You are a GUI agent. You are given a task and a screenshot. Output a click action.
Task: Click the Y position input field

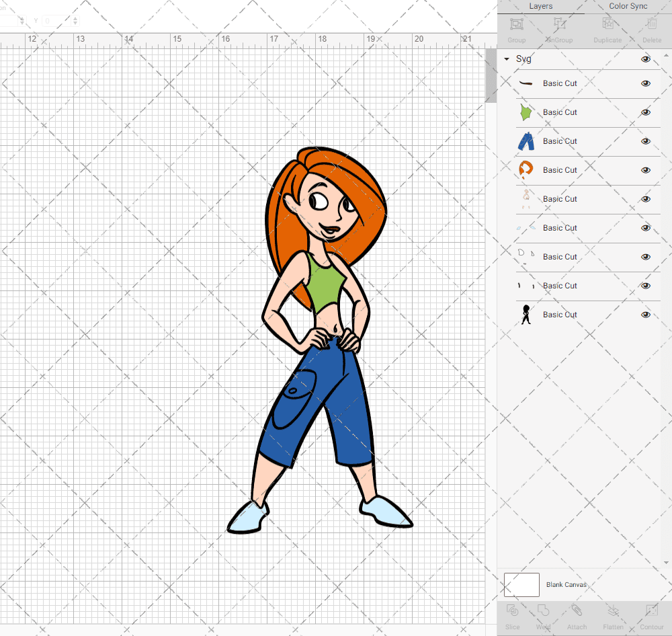click(x=56, y=21)
